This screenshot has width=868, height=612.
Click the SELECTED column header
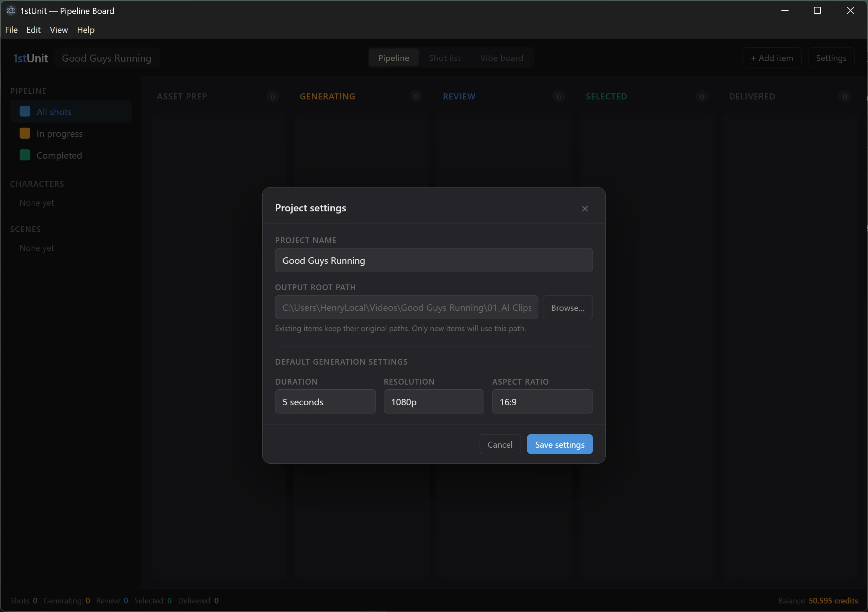click(x=606, y=97)
